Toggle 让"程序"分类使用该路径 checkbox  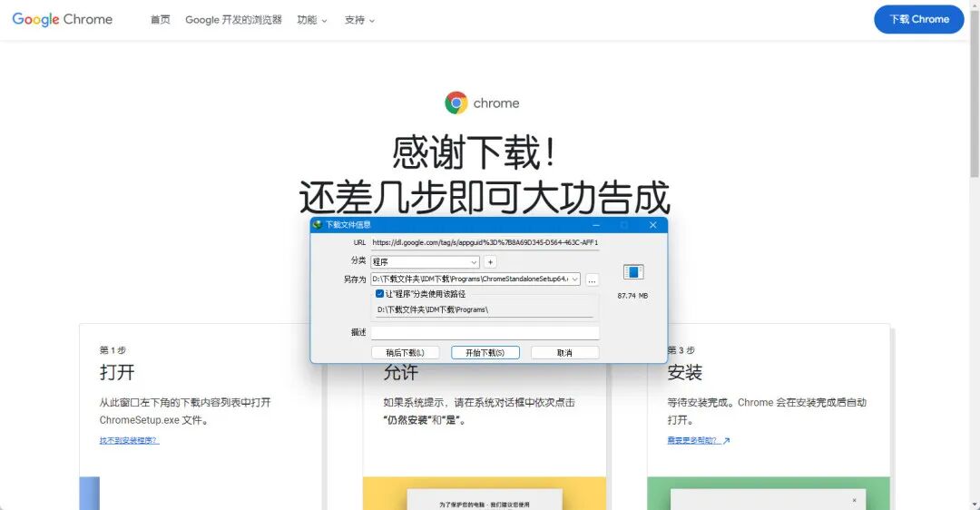pyautogui.click(x=379, y=294)
